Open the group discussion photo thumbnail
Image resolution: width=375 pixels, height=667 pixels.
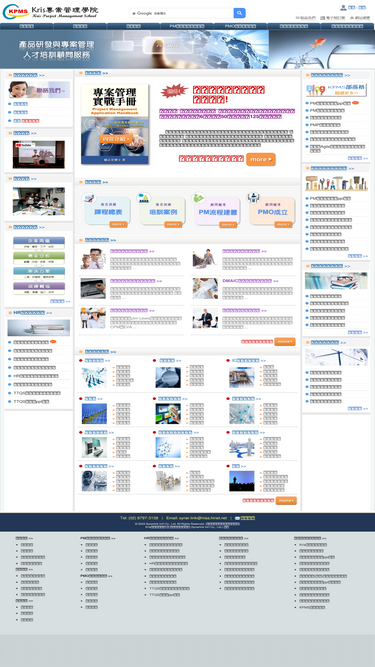(39, 201)
